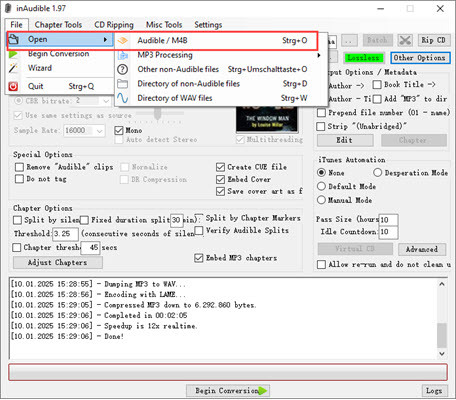Expand the MP3 Processing submenu arrow
Image resolution: width=456 pixels, height=400 pixels.
coord(319,55)
